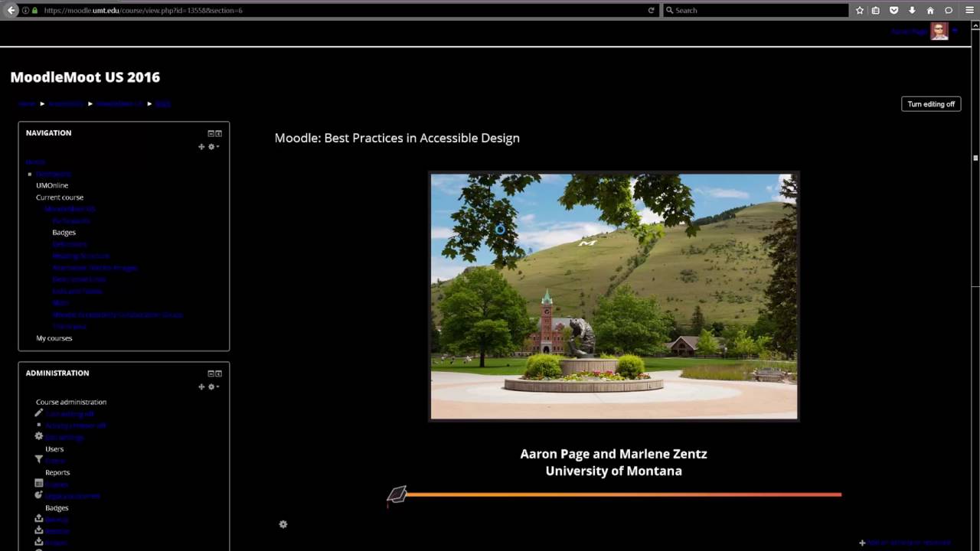
Task: Open the Administration block actions gear menu
Action: point(213,387)
